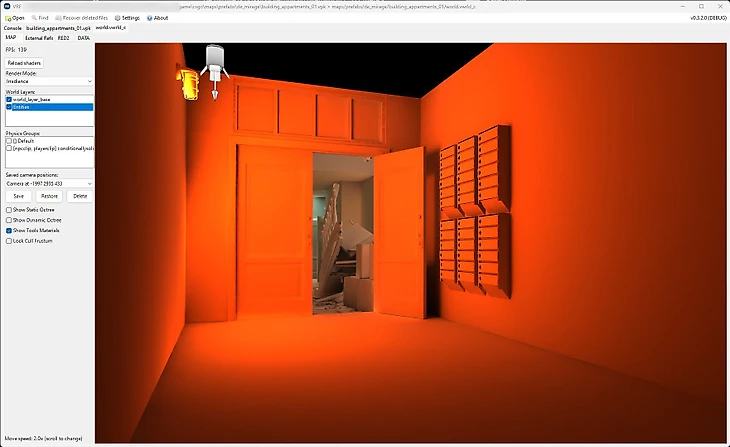
Task: Click the About info icon
Action: click(150, 18)
